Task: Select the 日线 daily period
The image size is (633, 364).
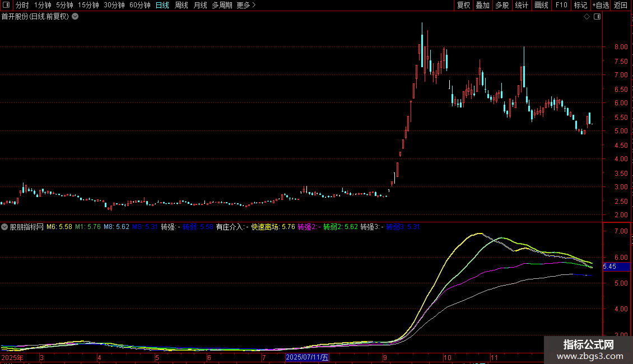Action: [x=162, y=5]
